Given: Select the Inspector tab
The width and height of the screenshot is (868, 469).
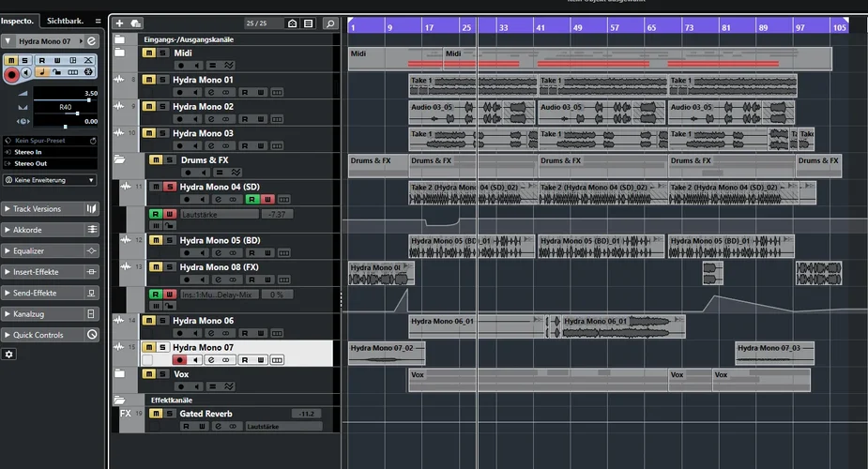Looking at the screenshot, I should (17, 21).
